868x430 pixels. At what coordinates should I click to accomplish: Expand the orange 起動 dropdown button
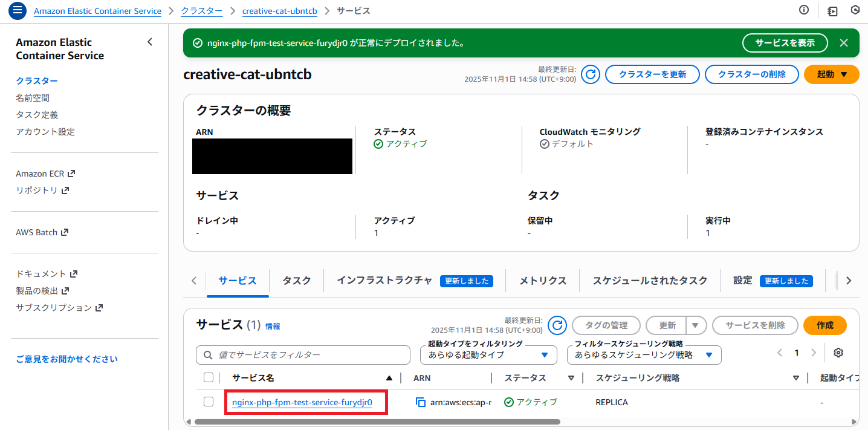[831, 74]
